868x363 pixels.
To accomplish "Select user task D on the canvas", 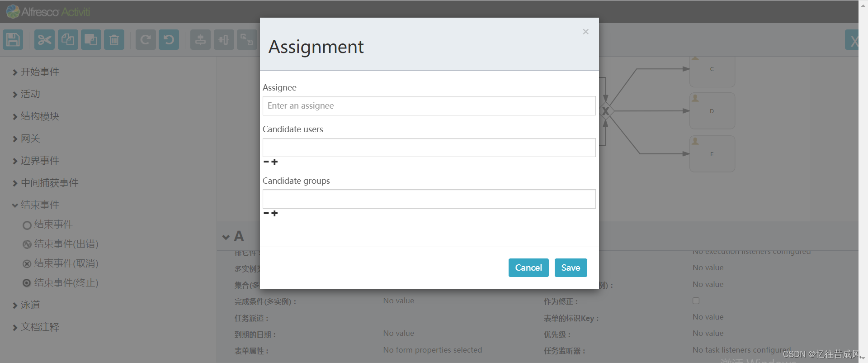I will pyautogui.click(x=712, y=111).
